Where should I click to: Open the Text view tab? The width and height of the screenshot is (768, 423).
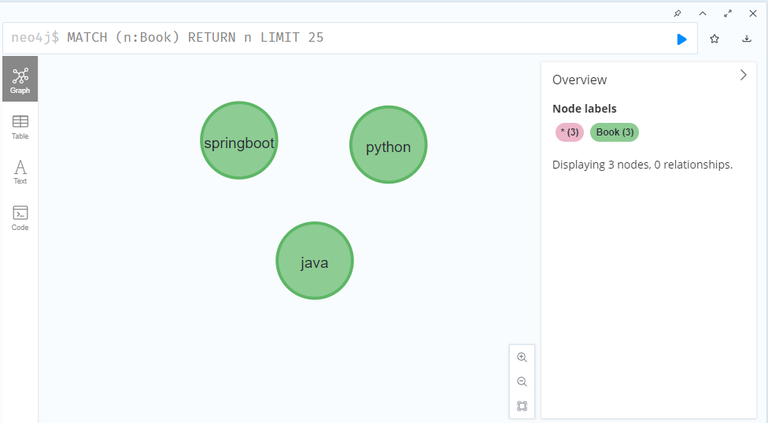click(20, 172)
